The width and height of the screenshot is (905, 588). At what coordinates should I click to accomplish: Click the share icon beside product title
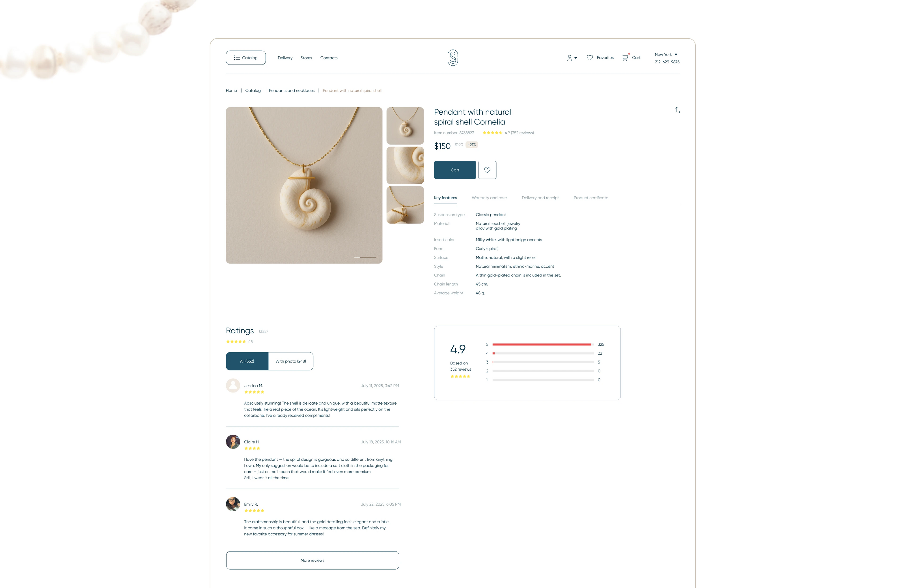click(676, 110)
